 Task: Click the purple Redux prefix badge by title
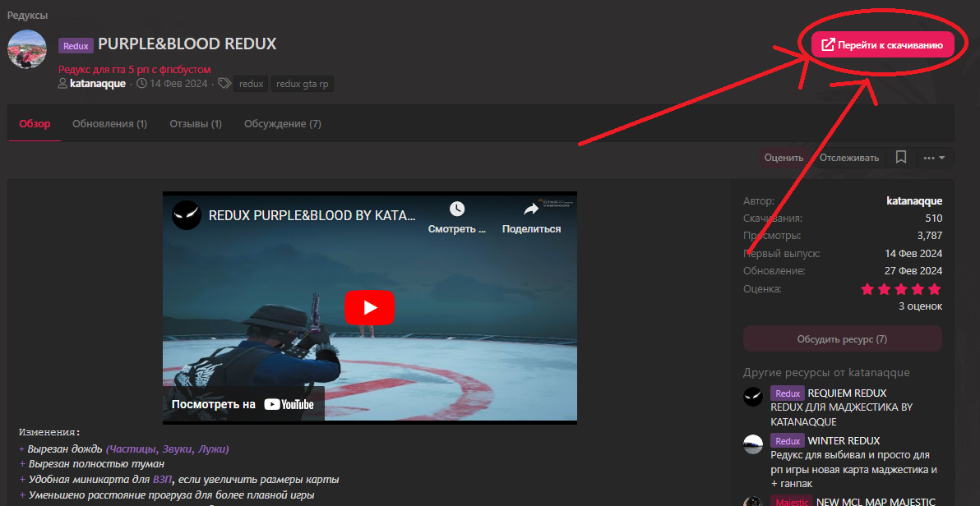point(76,46)
